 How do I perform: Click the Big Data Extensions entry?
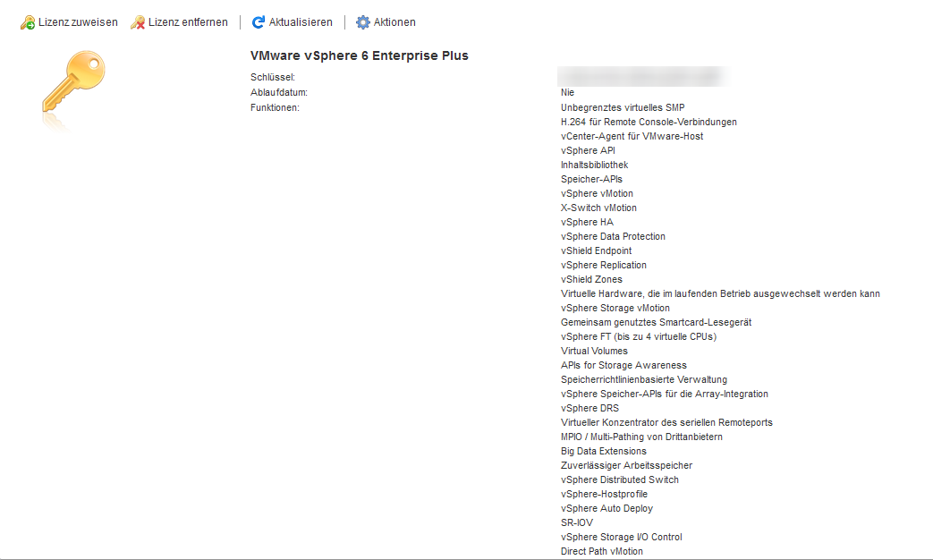603,451
